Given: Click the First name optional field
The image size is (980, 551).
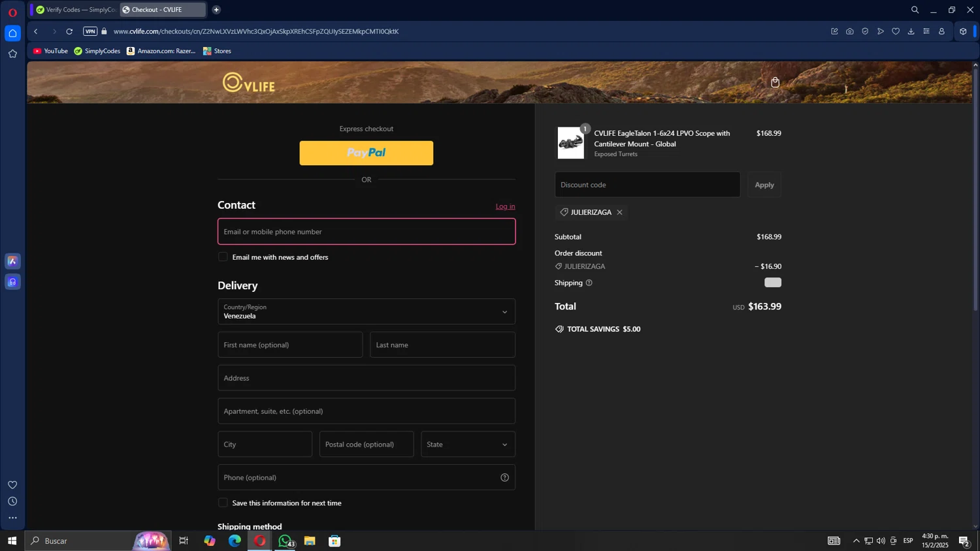Looking at the screenshot, I should pyautogui.click(x=290, y=345).
